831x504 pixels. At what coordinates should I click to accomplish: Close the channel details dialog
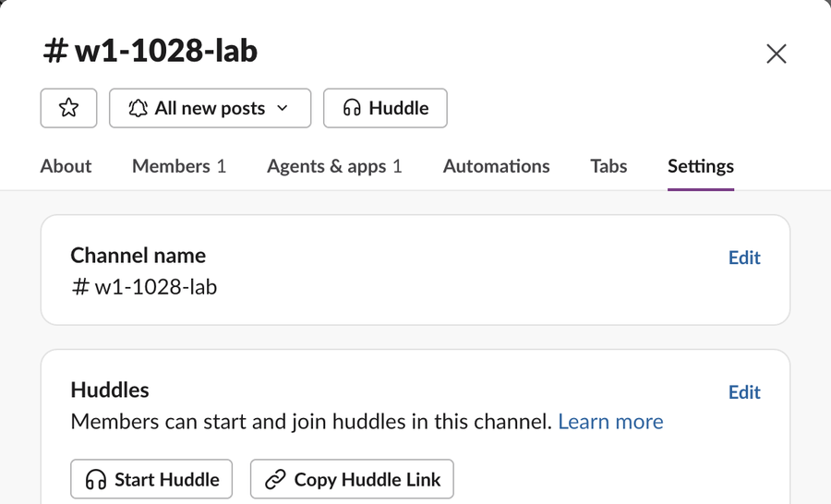tap(776, 54)
